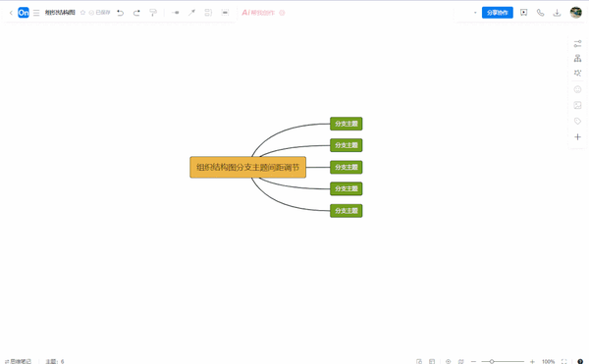Open the user avatar profile
Screen dimensions: 589x364
[x=576, y=13]
